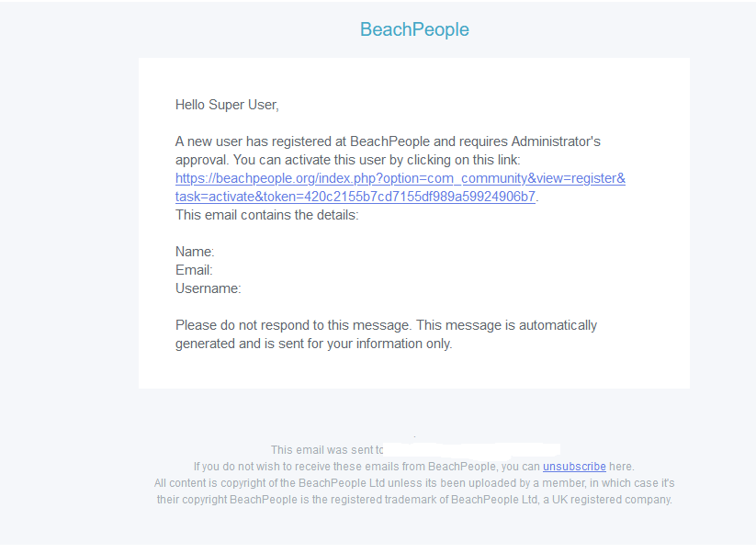The height and width of the screenshot is (553, 756).
Task: Click the "Hello Super User" greeting
Action: 227,105
